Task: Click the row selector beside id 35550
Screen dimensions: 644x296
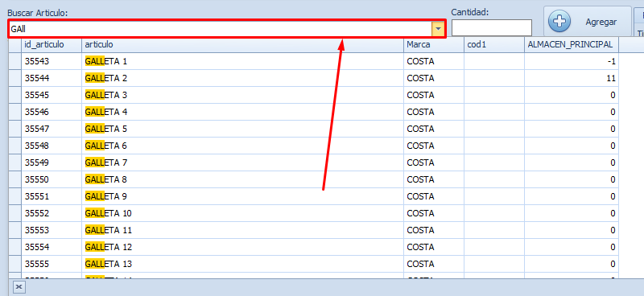Action: point(14,179)
